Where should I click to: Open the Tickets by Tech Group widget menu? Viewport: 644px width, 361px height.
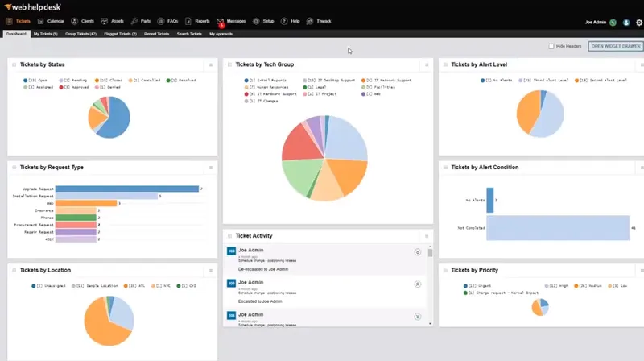(x=427, y=65)
